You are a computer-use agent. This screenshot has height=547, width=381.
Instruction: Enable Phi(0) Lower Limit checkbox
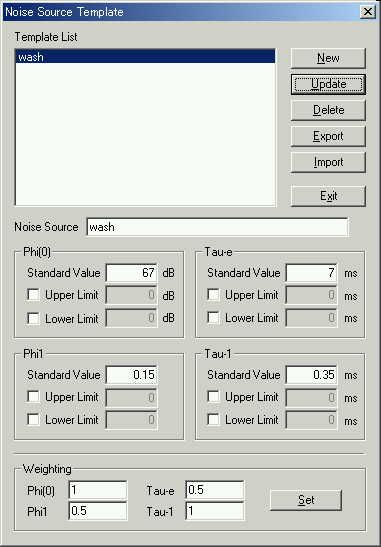click(x=33, y=318)
